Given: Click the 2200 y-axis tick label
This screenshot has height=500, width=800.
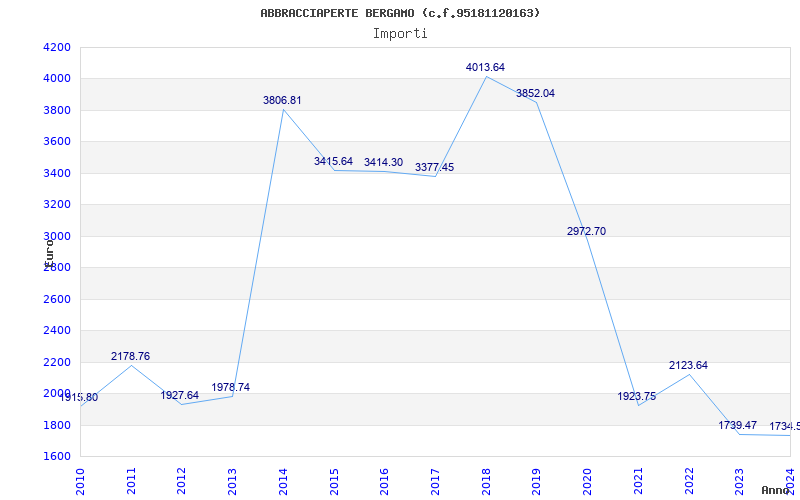Looking at the screenshot, I should pyautogui.click(x=55, y=362).
